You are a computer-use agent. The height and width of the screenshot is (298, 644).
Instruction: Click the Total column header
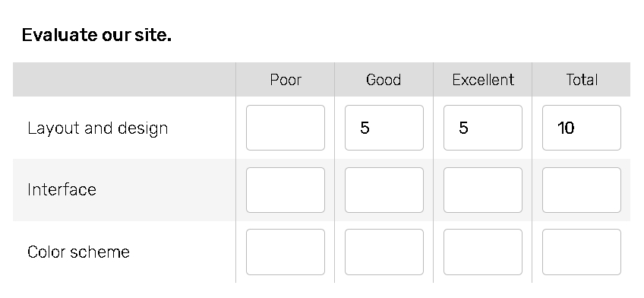point(582,80)
